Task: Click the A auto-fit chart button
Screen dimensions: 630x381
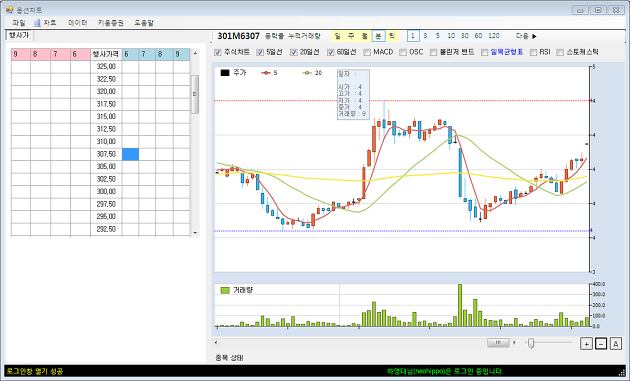Action: [x=616, y=344]
